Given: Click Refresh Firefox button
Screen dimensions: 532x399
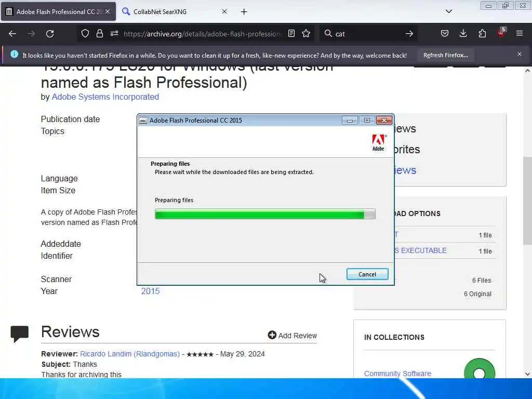Looking at the screenshot, I should point(445,55).
